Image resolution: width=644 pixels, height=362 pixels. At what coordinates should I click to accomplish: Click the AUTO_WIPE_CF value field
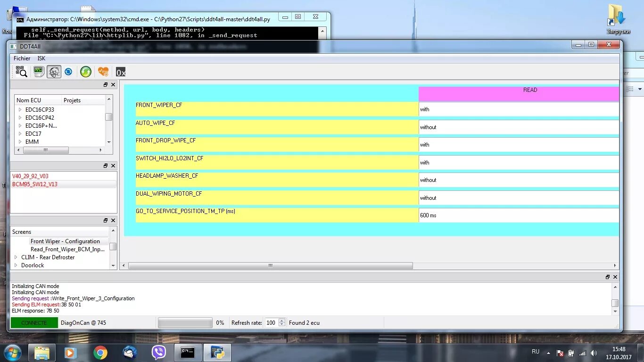pos(519,127)
